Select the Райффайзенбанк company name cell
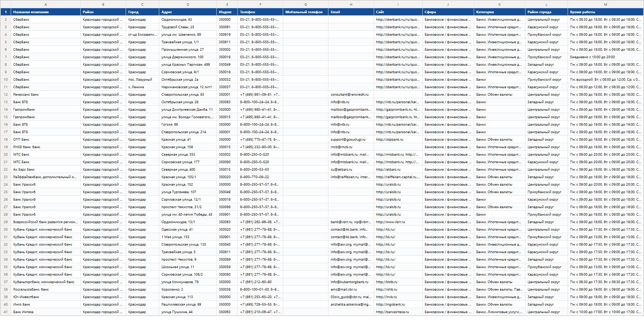The width and height of the screenshot is (644, 322). 46,177
